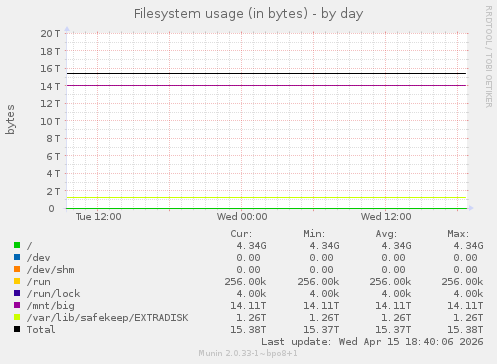Click the /mnt/big legend label
497x364 pixels.
point(51,306)
